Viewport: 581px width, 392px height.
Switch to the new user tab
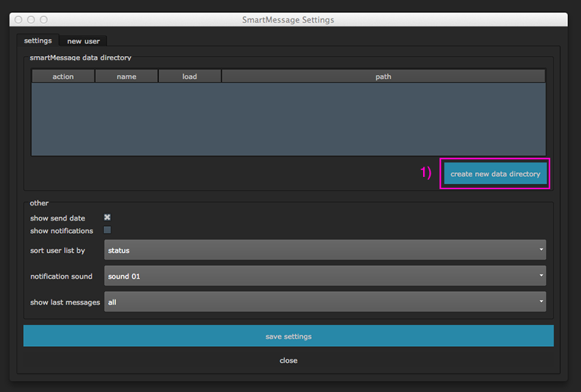[83, 41]
